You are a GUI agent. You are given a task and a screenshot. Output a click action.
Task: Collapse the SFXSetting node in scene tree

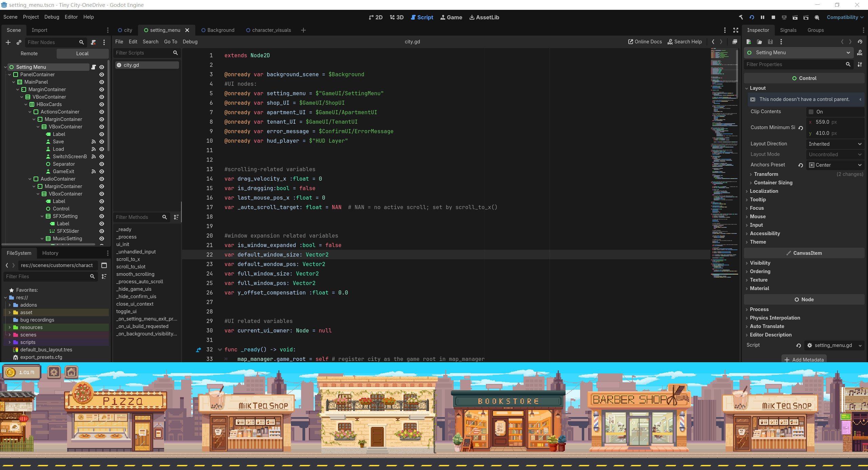point(42,216)
